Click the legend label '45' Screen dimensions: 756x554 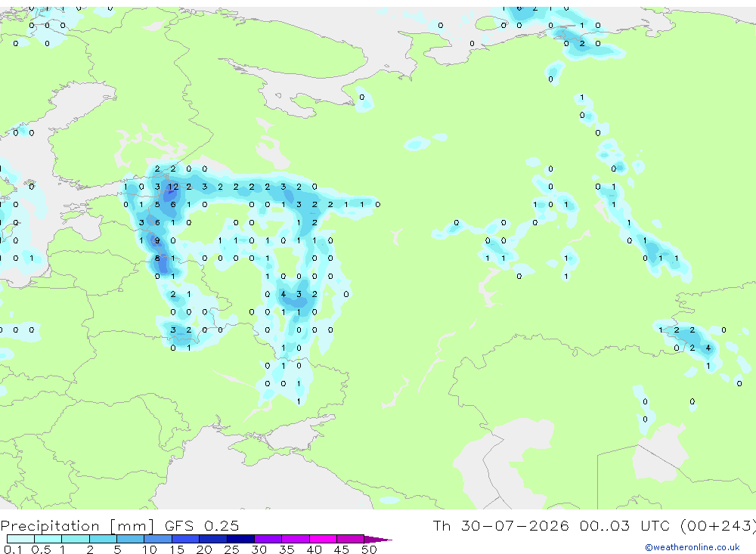pos(342,549)
